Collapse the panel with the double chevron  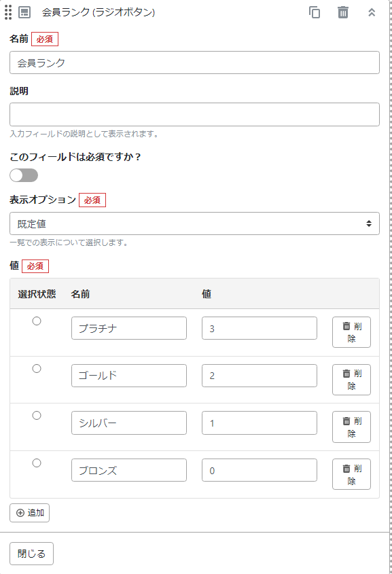point(371,12)
